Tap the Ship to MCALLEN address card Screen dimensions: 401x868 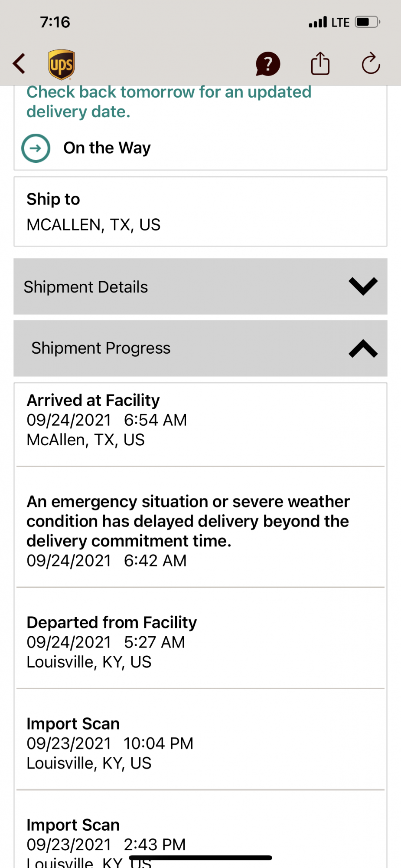coord(200,212)
